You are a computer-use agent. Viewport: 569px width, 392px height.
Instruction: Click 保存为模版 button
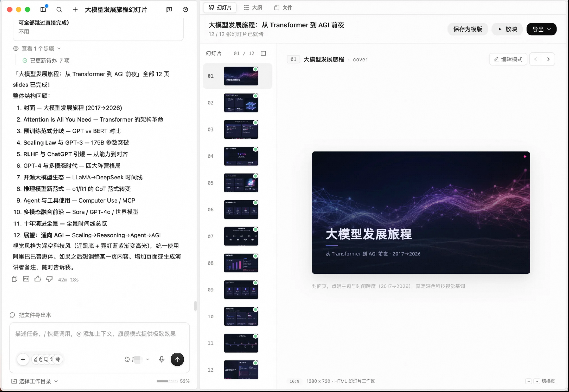468,29
